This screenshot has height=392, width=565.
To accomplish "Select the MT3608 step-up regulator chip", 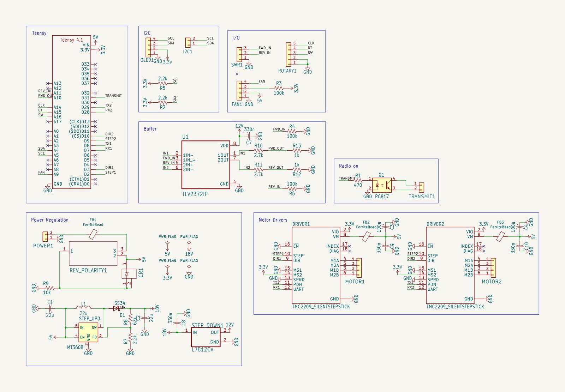I will (x=88, y=332).
